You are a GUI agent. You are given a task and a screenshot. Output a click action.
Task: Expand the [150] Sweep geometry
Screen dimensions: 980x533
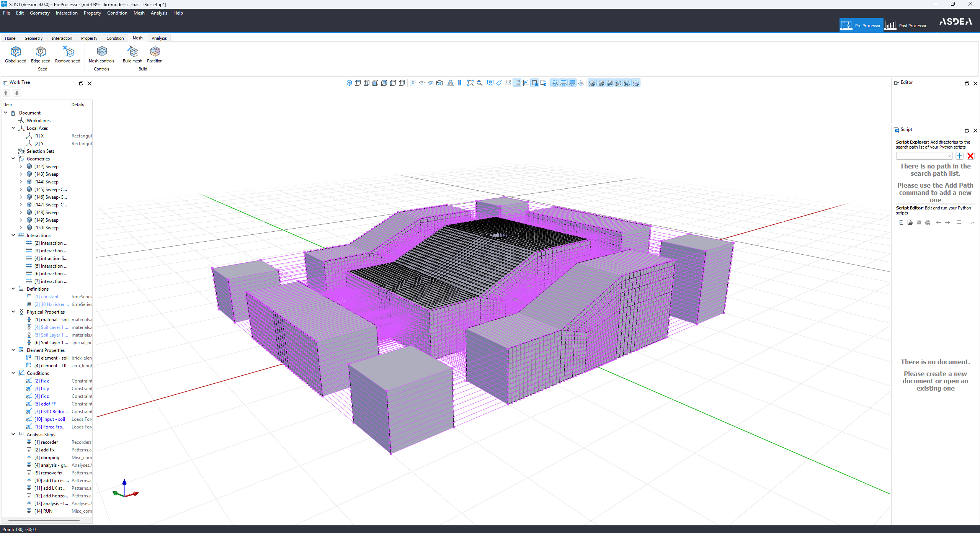tap(21, 227)
